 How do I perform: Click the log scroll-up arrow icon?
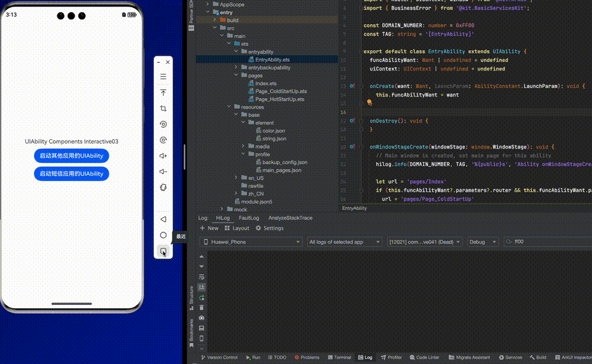(x=202, y=257)
